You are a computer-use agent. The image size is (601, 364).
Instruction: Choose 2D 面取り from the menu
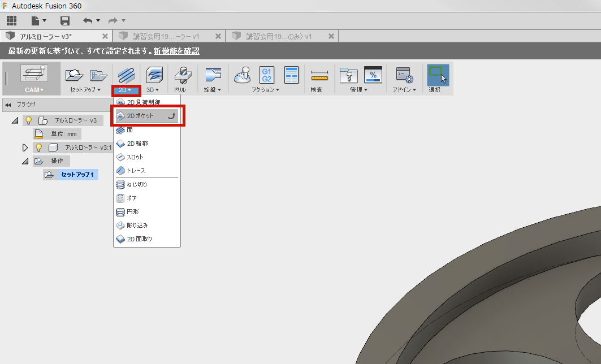point(147,239)
